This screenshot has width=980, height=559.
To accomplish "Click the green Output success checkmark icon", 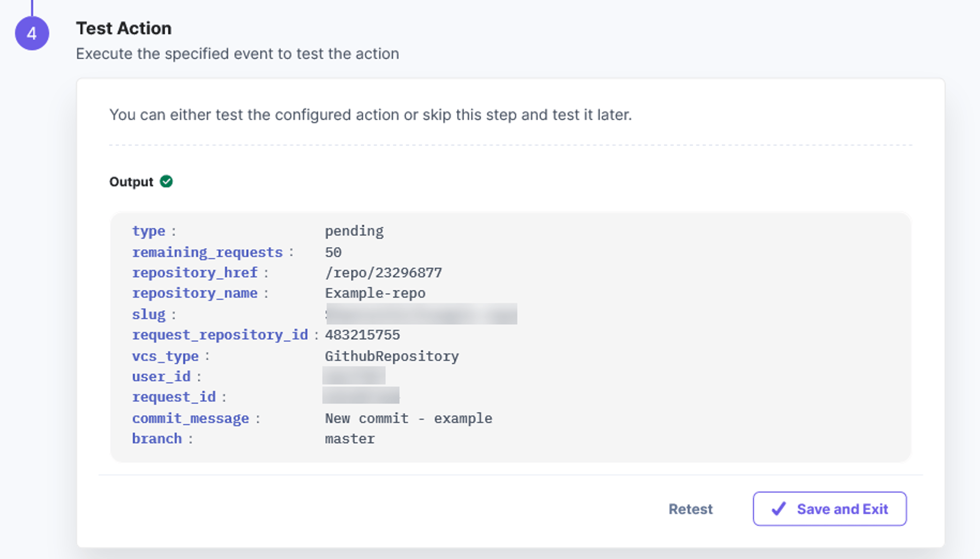I will (x=166, y=181).
